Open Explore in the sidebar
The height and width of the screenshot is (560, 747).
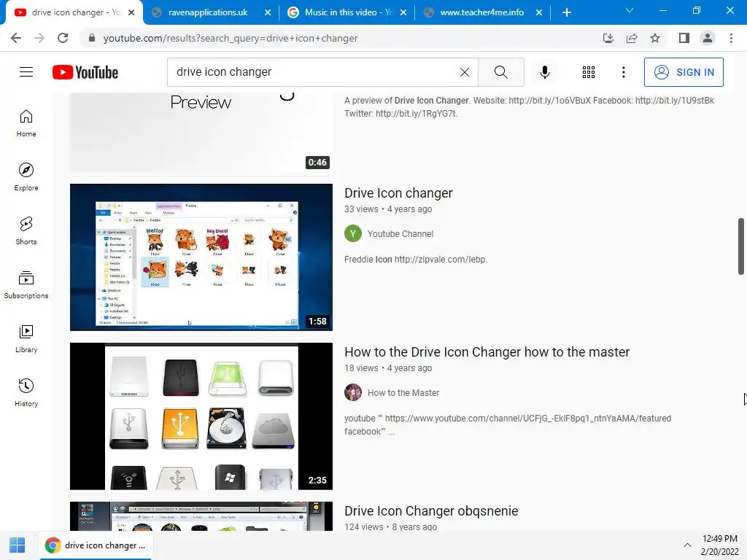coord(26,177)
